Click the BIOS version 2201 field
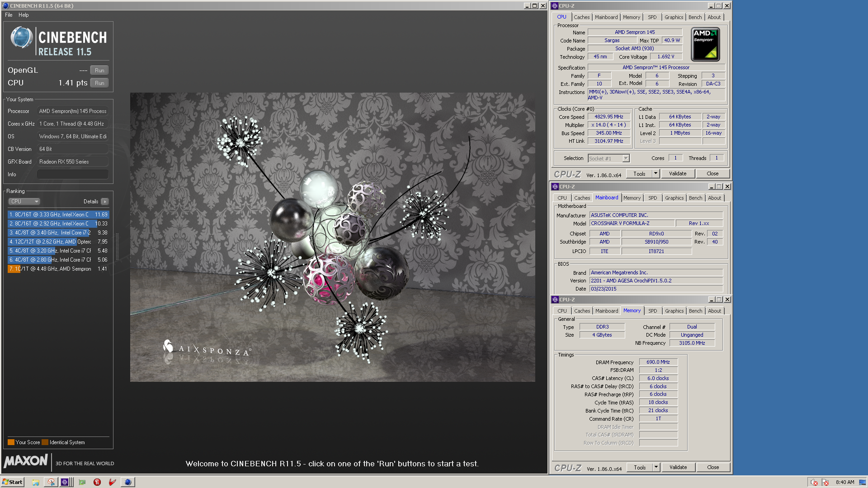Screen dimensions: 868x488 pos(656,281)
